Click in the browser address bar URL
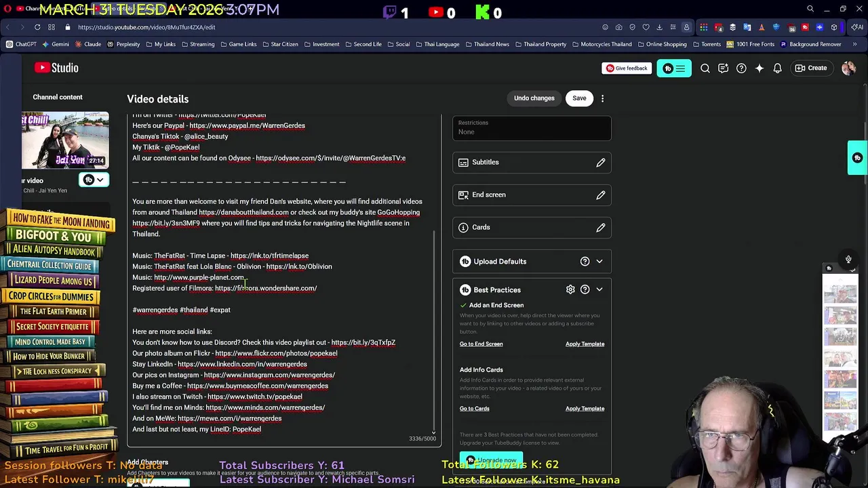The image size is (868, 488). click(x=146, y=27)
